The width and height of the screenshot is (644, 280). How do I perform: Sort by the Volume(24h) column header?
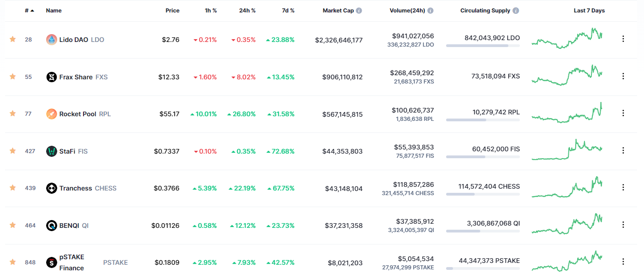point(407,11)
